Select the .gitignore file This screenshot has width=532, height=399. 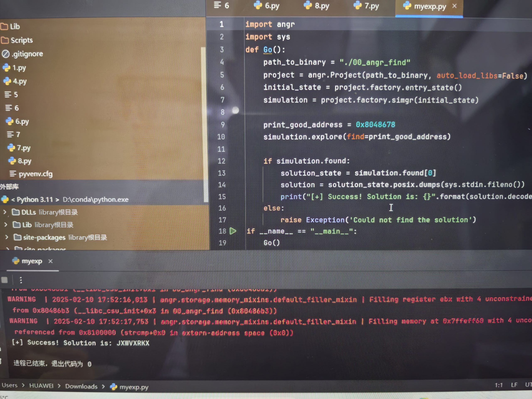[x=22, y=54]
